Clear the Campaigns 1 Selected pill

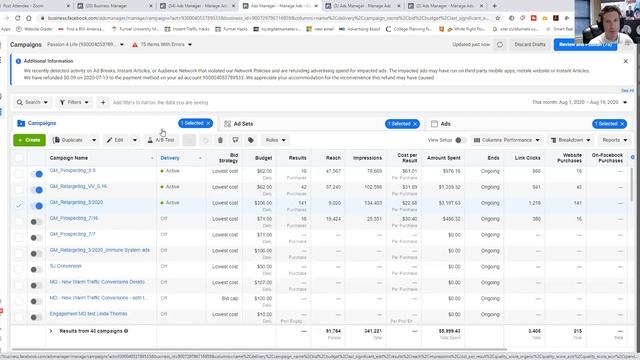208,123
